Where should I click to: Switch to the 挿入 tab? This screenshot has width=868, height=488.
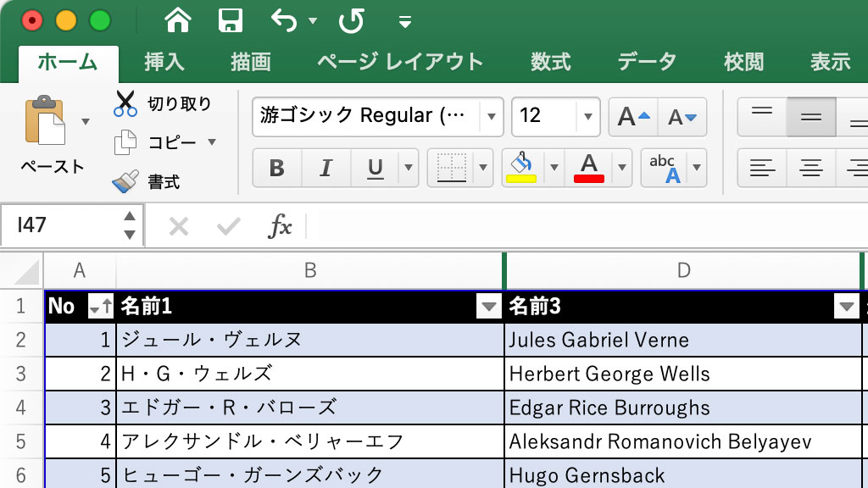pos(164,62)
